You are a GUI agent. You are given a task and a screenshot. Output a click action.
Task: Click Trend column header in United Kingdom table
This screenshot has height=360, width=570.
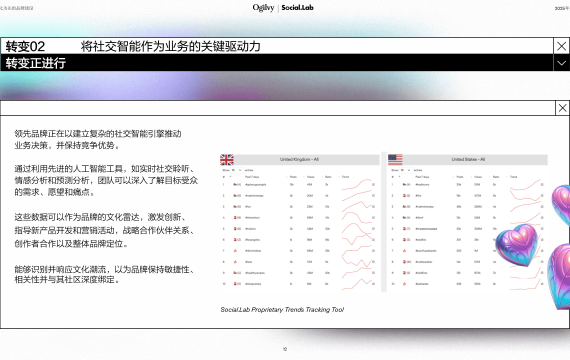click(345, 177)
